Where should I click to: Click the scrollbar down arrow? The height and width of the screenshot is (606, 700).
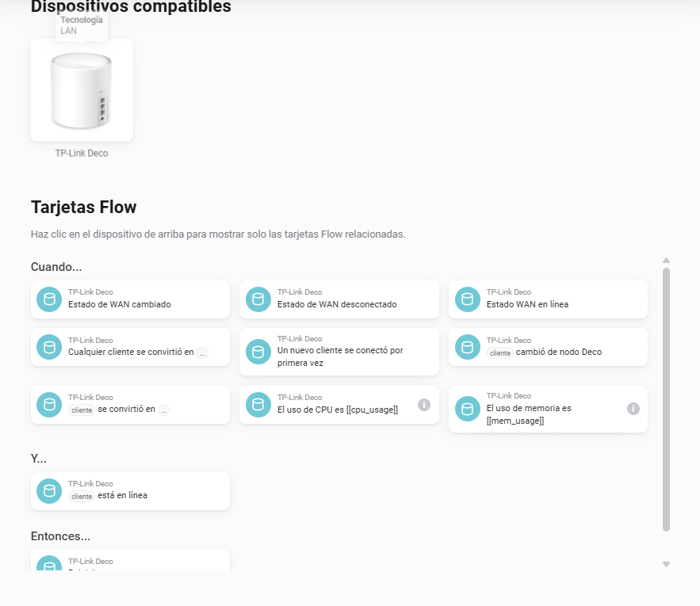click(667, 565)
